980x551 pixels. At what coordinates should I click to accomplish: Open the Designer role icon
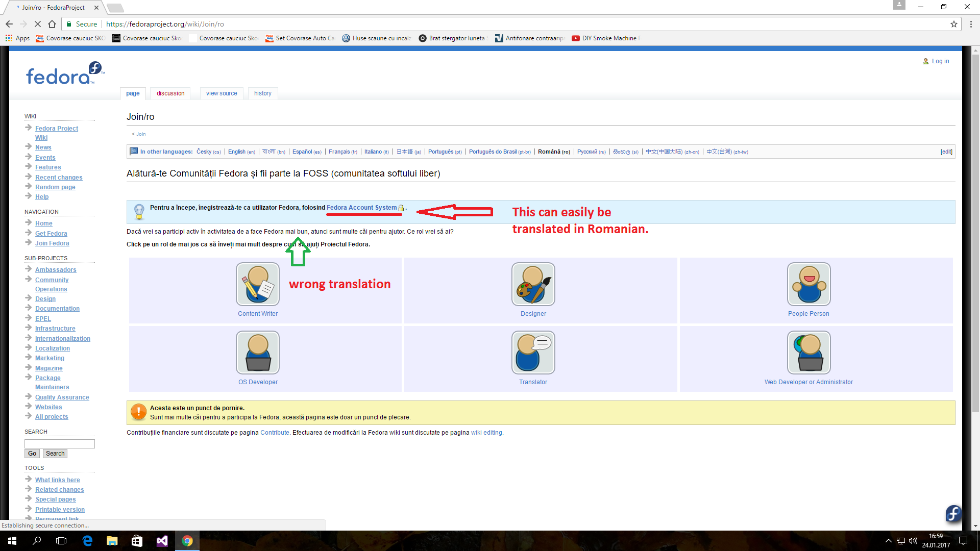point(533,284)
